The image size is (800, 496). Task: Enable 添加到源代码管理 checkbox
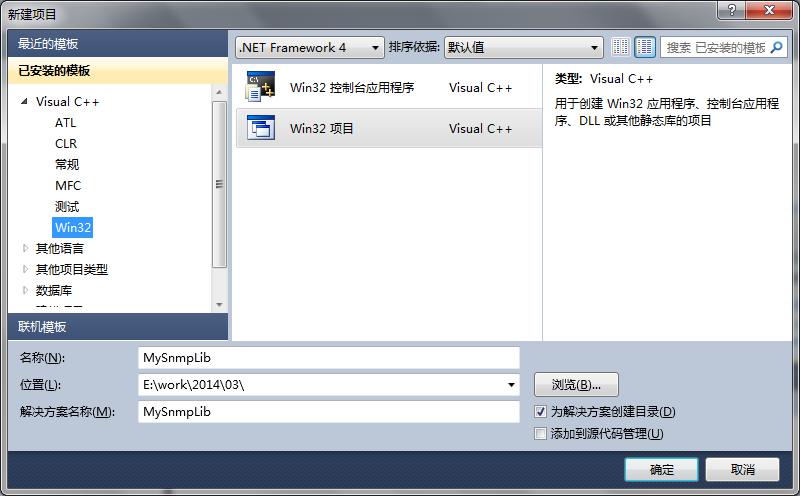(x=540, y=434)
